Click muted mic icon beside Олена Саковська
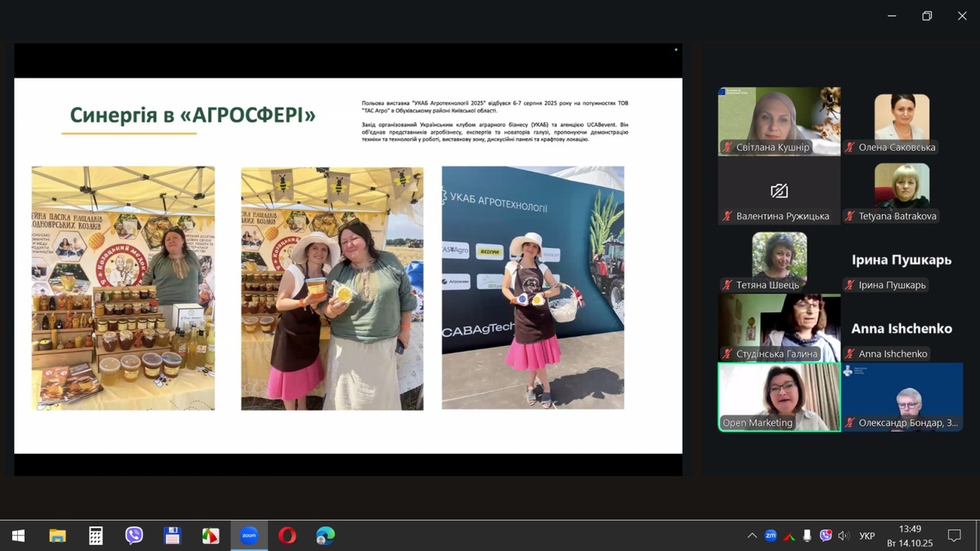Viewport: 980px width, 551px height. click(850, 148)
